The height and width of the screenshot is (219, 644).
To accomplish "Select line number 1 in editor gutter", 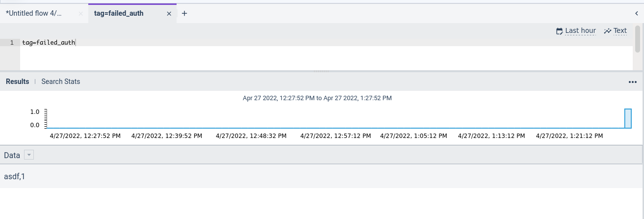I will click(12, 43).
